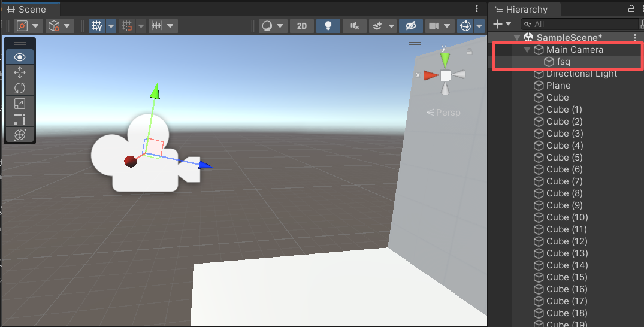Toggle 2D view mode
This screenshot has width=644, height=327.
pyautogui.click(x=302, y=26)
